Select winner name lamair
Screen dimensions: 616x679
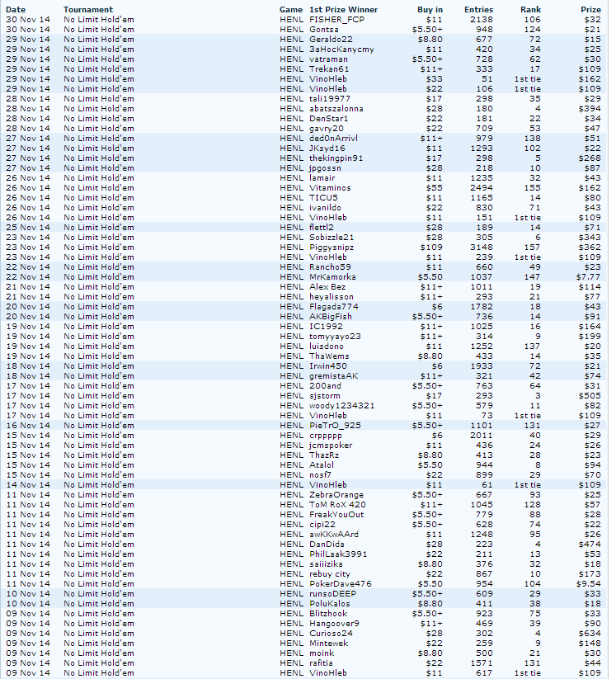click(x=322, y=178)
